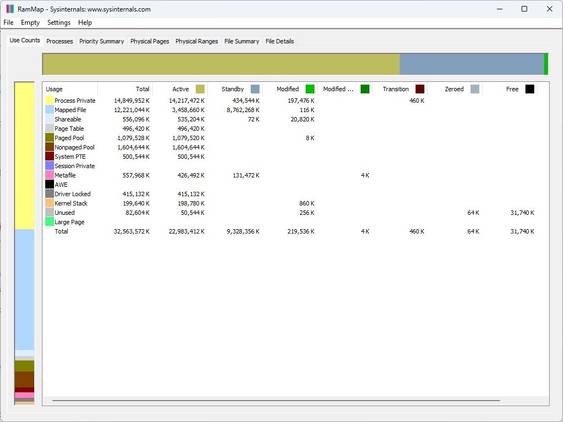Click the 9,328,356 K standby total
Image resolution: width=563 pixels, height=422 pixels.
point(243,231)
